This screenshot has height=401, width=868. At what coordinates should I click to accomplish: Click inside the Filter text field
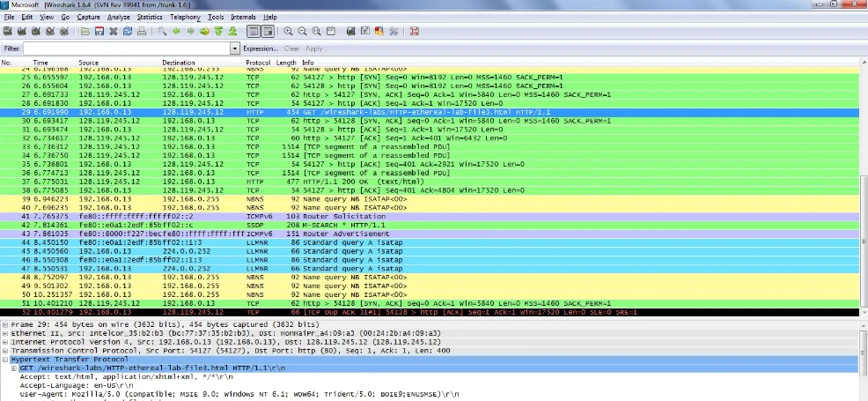(x=126, y=48)
